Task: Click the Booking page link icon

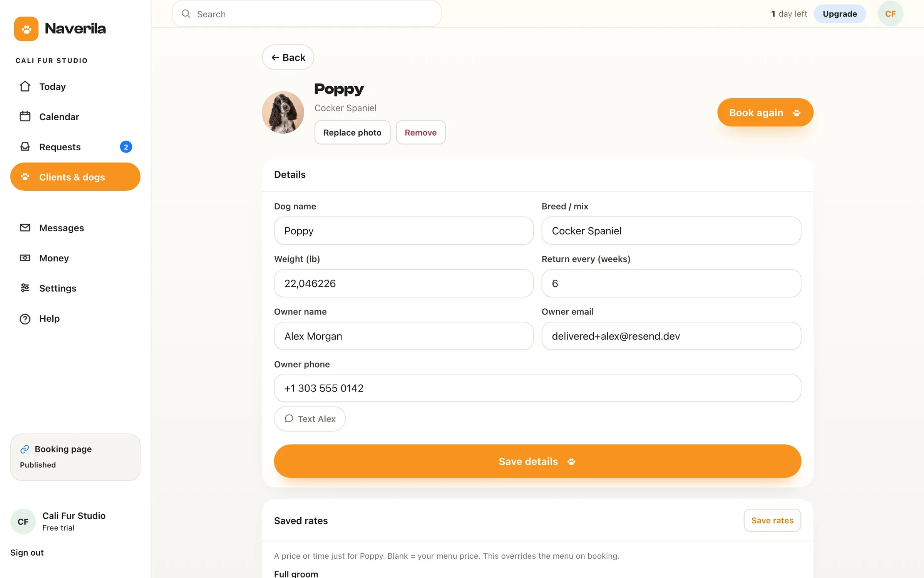Action: click(x=25, y=449)
